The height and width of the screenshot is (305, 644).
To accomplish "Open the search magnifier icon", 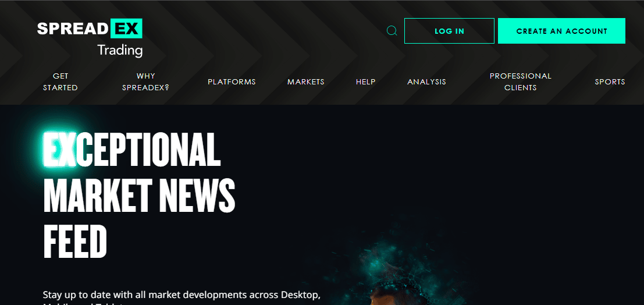I will pyautogui.click(x=392, y=31).
